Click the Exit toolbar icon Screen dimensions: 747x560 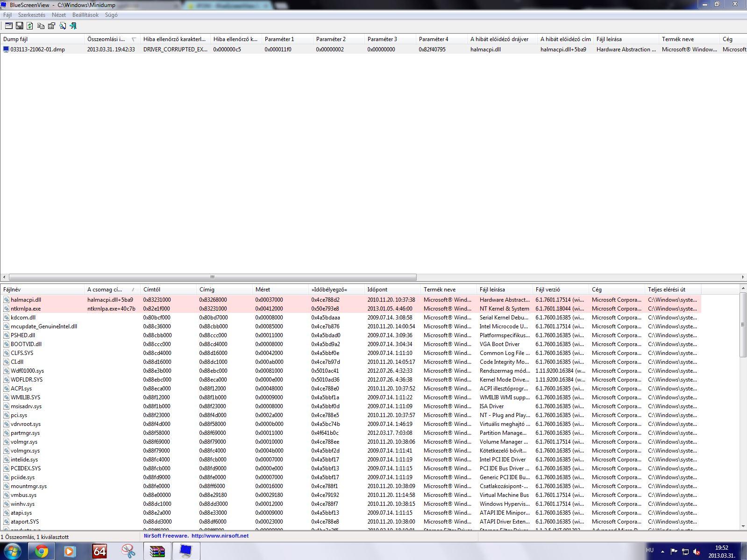73,26
